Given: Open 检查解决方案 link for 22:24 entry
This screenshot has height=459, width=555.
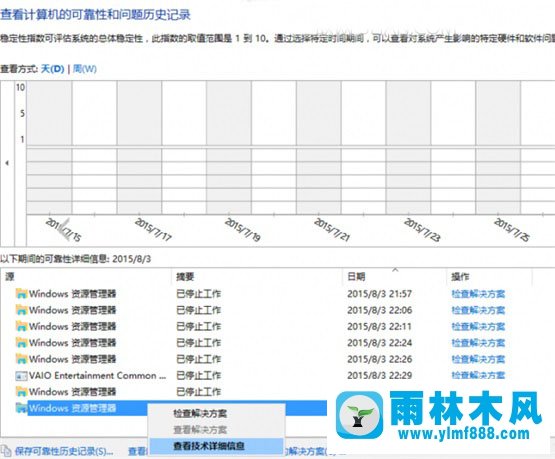Looking at the screenshot, I should pyautogui.click(x=478, y=343).
